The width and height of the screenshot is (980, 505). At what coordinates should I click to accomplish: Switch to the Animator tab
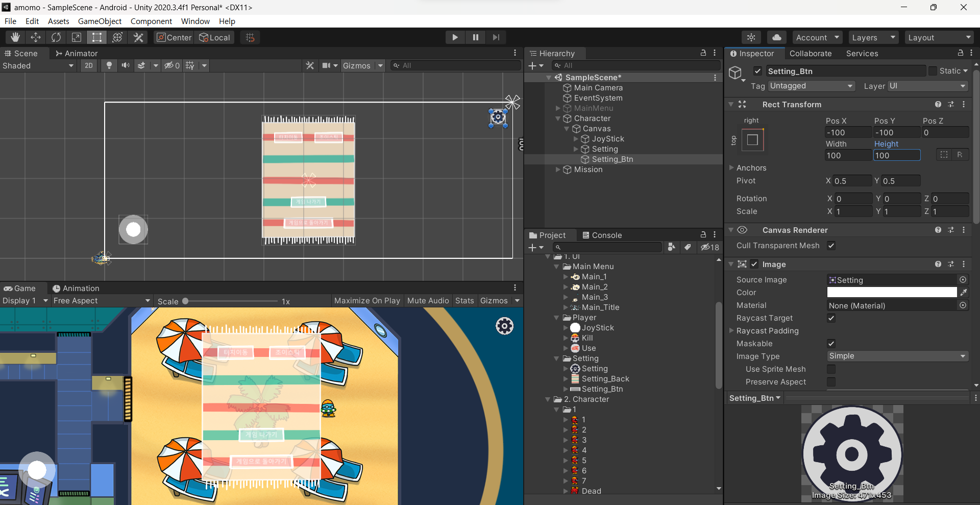(x=77, y=53)
